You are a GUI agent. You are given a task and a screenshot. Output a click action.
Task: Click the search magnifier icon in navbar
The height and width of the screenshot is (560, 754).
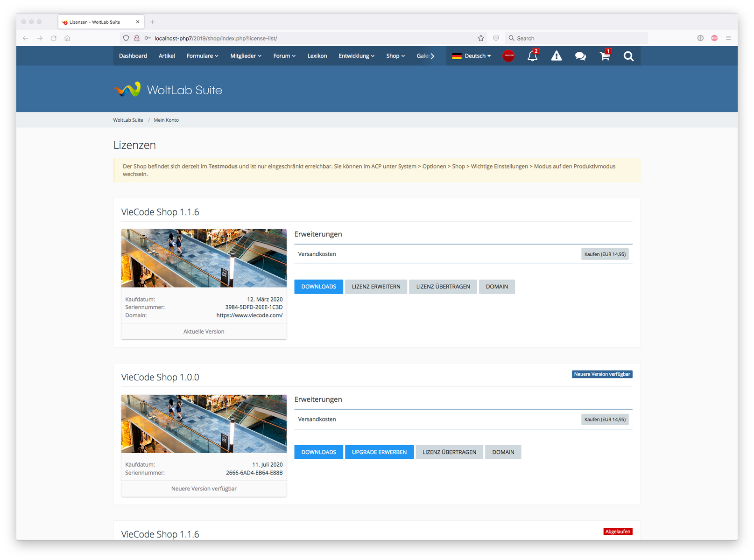tap(628, 56)
